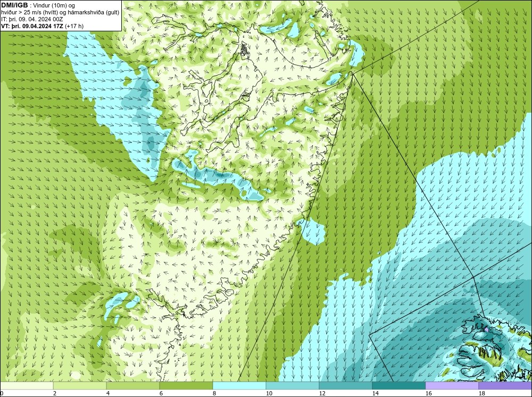This screenshot has width=532, height=397.
Task: Click the legend scale label 12
Action: 322,393
